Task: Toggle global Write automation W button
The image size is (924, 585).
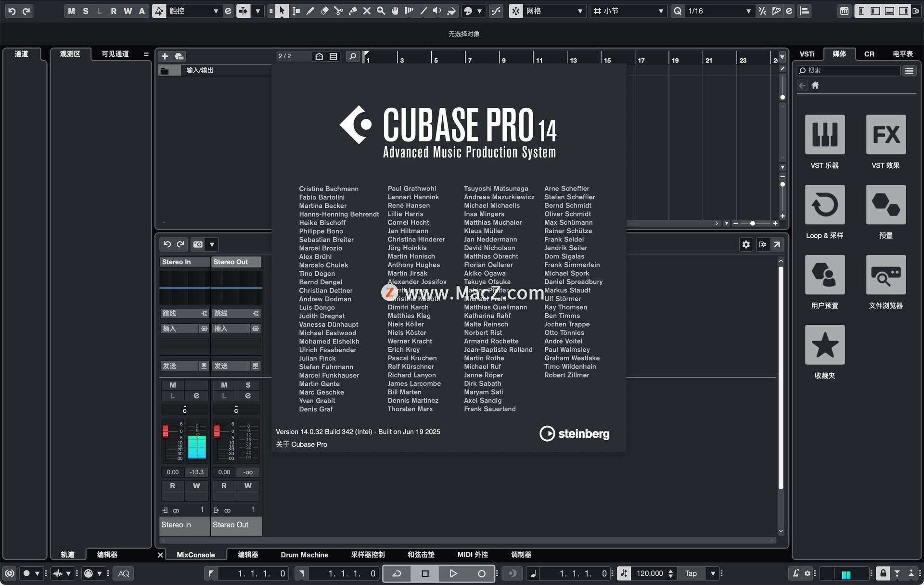Action: tap(128, 11)
